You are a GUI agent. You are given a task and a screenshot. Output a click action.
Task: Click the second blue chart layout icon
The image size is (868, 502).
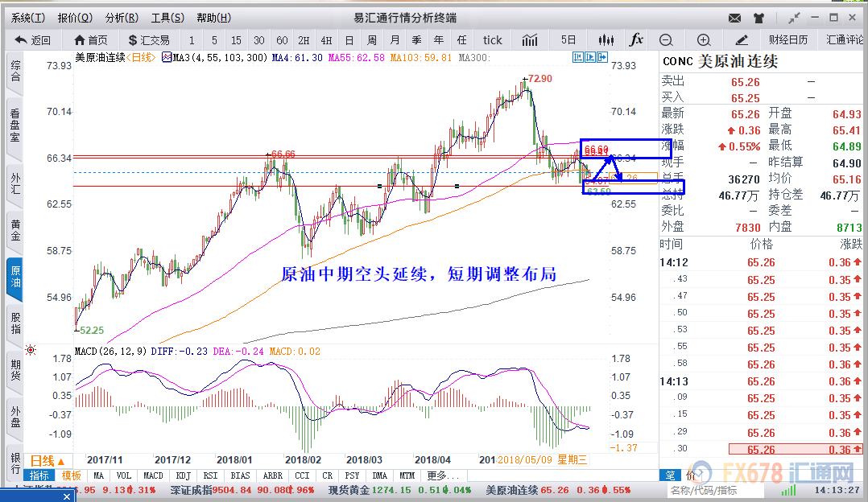click(x=590, y=57)
